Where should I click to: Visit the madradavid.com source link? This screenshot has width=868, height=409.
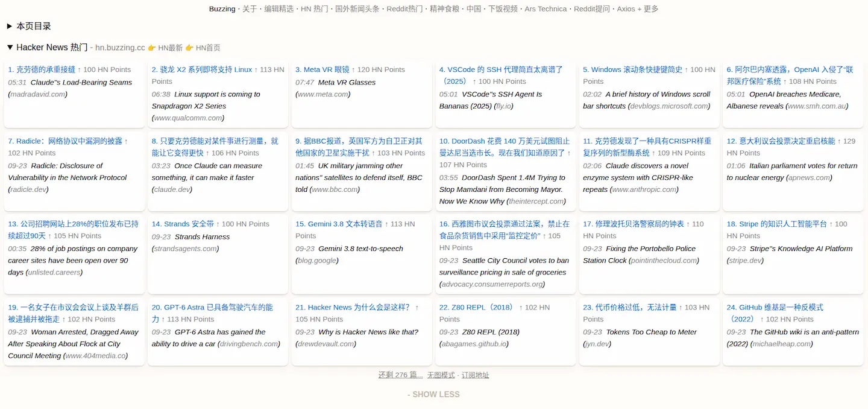point(37,95)
